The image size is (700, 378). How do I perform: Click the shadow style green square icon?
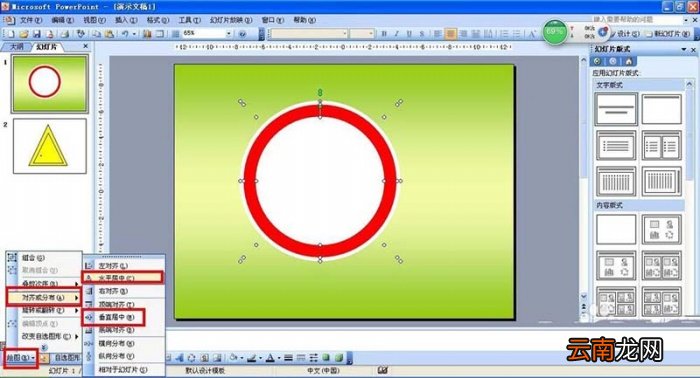[x=326, y=358]
